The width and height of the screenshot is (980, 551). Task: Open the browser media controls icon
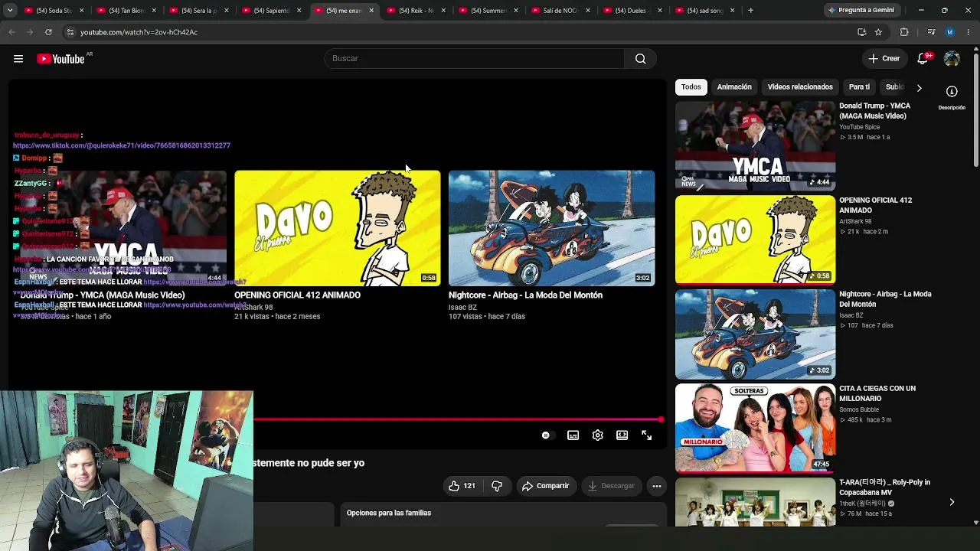(x=931, y=32)
